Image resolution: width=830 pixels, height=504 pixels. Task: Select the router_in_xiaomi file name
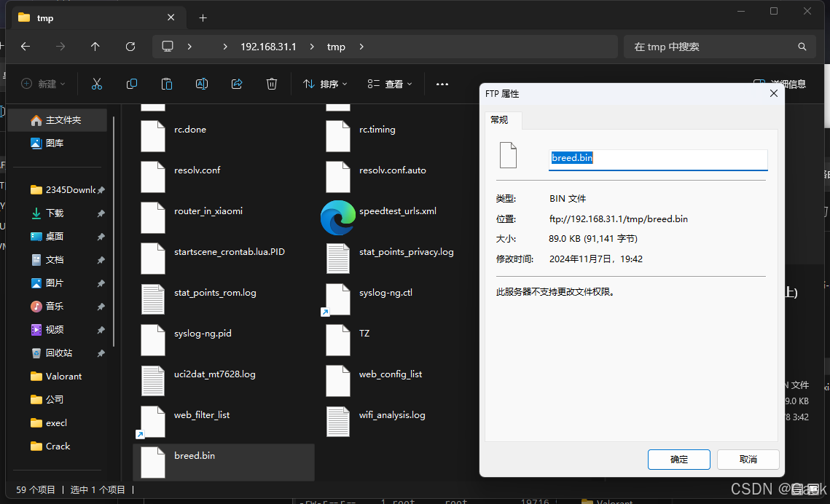(208, 211)
